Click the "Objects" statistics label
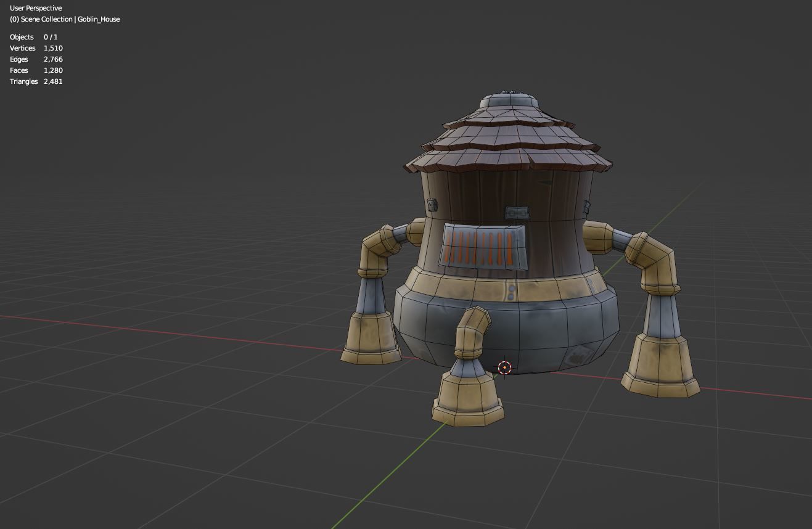This screenshot has width=812, height=529. click(x=22, y=37)
